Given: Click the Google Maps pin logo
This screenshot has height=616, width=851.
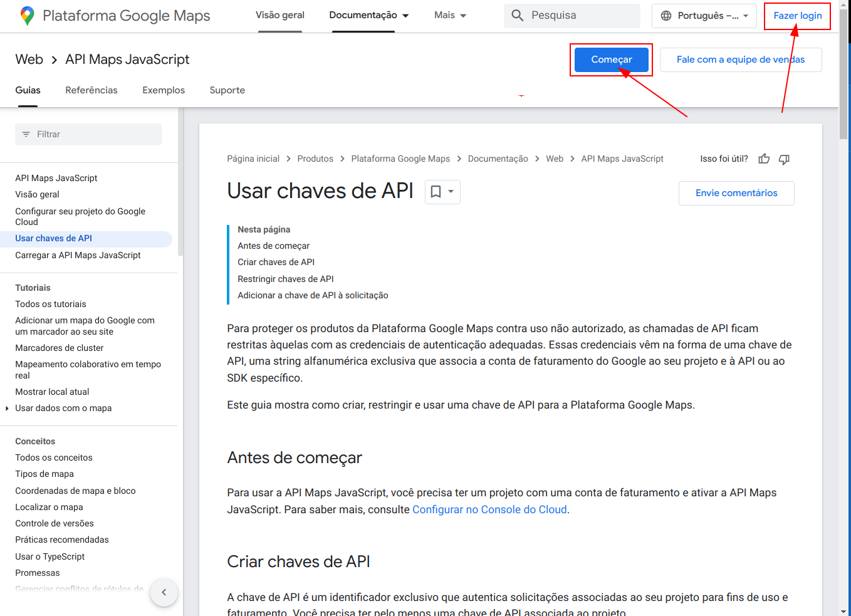Looking at the screenshot, I should (27, 16).
